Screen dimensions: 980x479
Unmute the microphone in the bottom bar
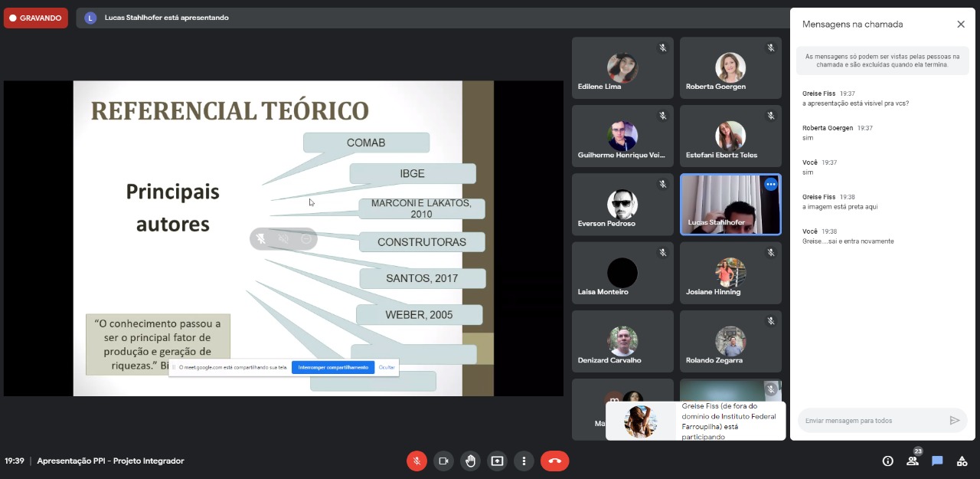416,461
